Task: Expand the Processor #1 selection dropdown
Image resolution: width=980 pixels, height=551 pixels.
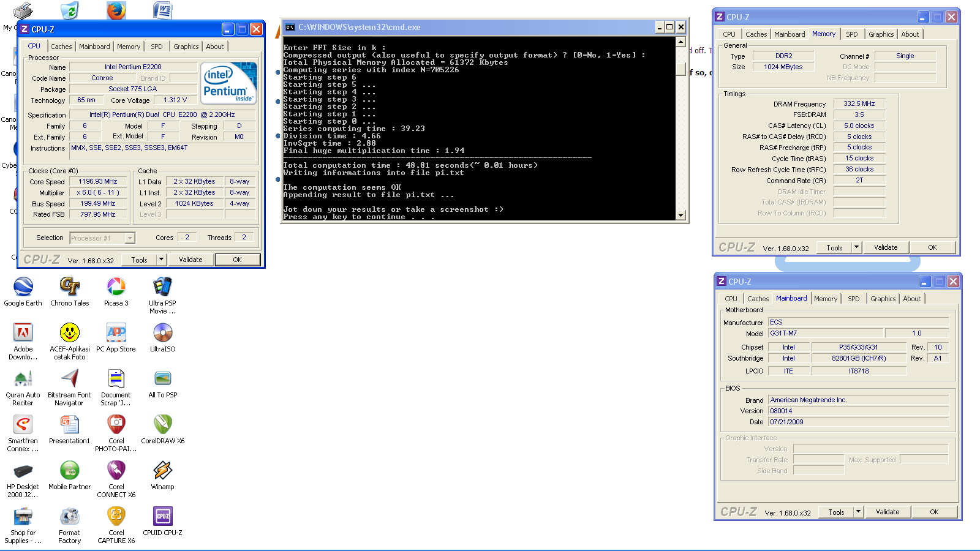Action: point(130,238)
